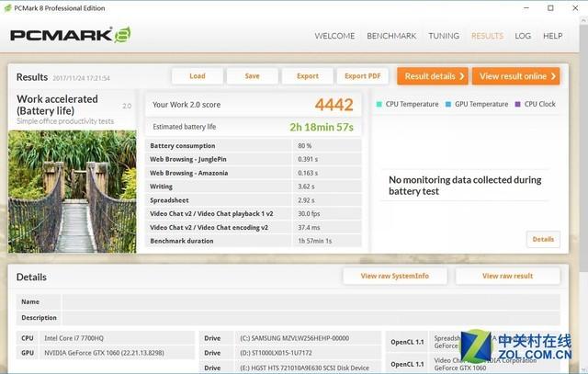This screenshot has height=374, width=588.
Task: Click the Web Browsing - Amazonia row
Action: pos(254,173)
